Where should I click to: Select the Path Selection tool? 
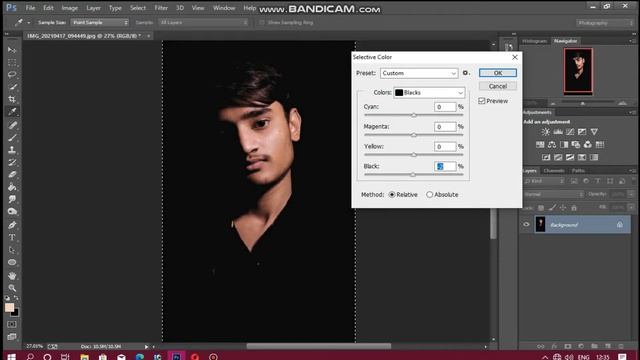(x=12, y=250)
